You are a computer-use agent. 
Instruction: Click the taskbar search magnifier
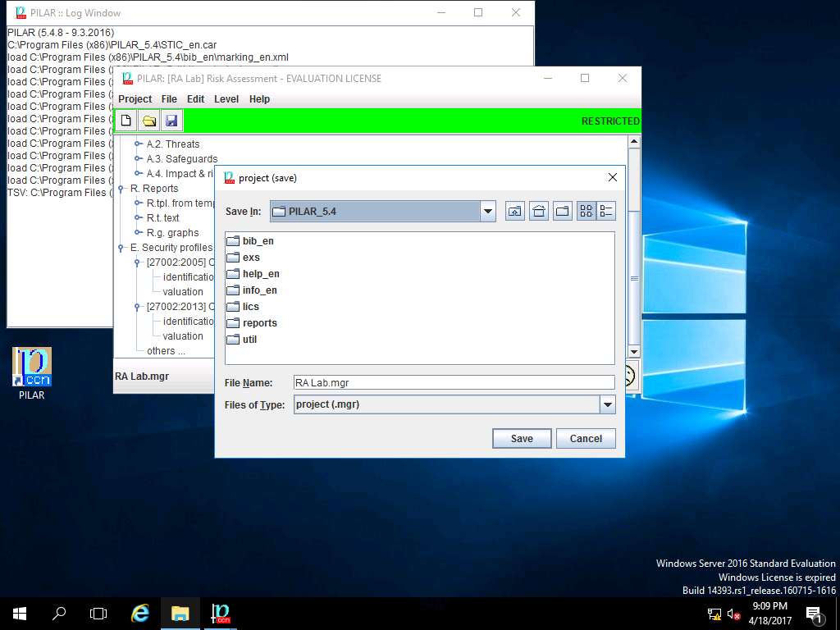pyautogui.click(x=59, y=614)
